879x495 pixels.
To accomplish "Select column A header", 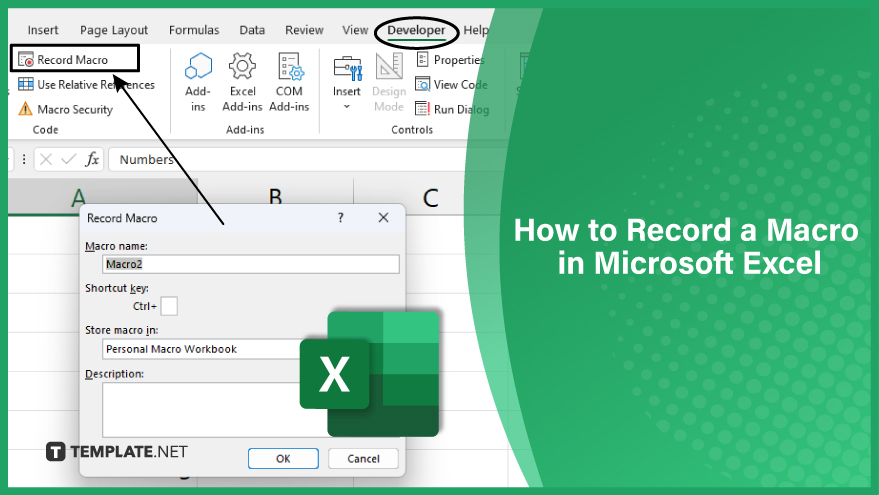I will (103, 197).
